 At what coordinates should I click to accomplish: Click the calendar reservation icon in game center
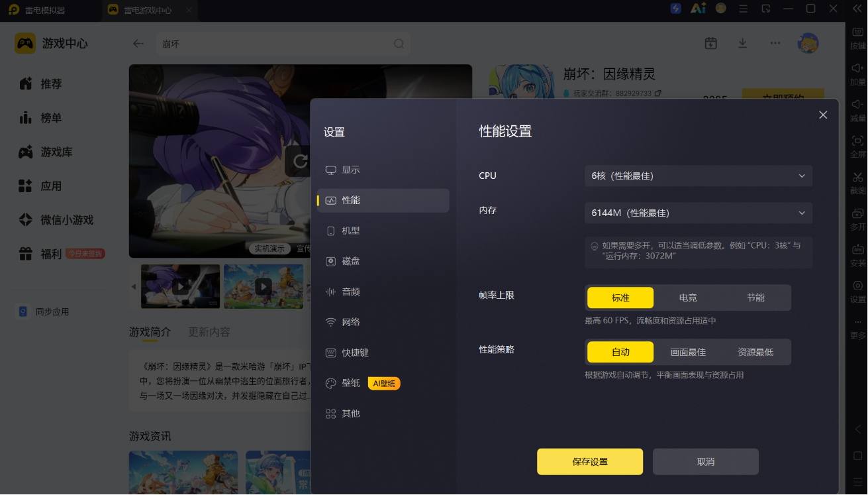(x=711, y=43)
